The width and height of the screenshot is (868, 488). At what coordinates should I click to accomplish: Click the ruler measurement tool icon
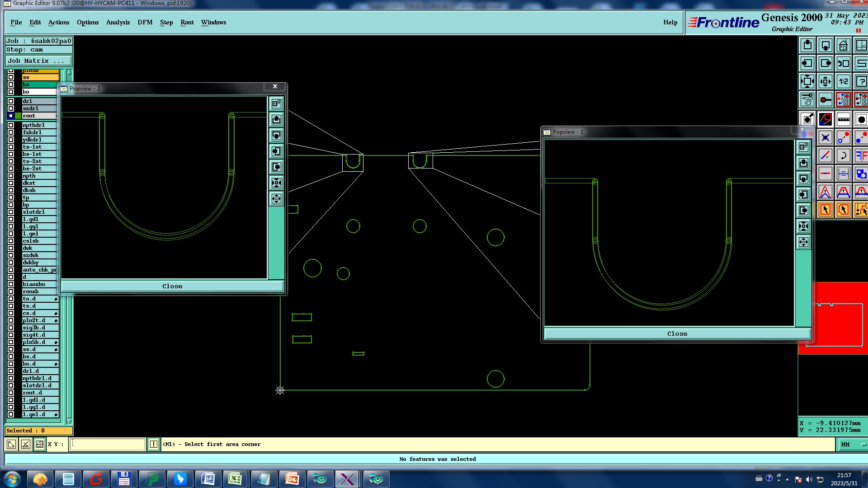pyautogui.click(x=844, y=120)
